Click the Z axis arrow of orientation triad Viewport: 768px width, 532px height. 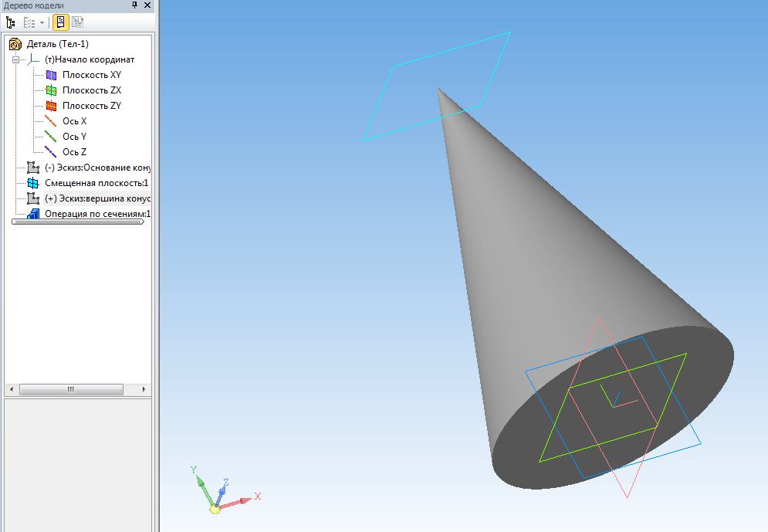pos(222,495)
